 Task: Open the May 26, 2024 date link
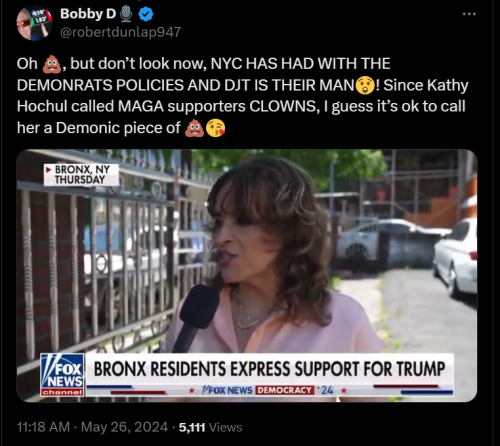click(124, 427)
